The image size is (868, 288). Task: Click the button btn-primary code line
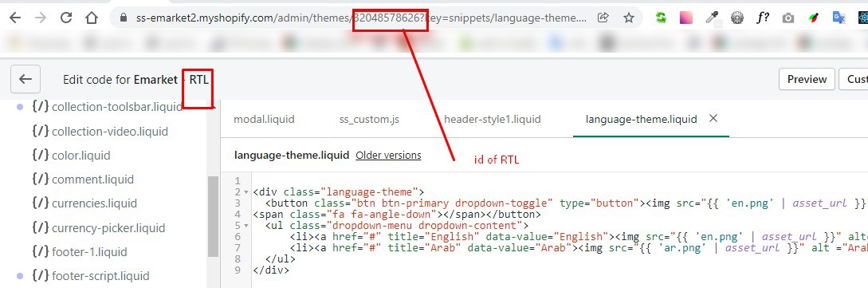pyautogui.click(x=566, y=203)
